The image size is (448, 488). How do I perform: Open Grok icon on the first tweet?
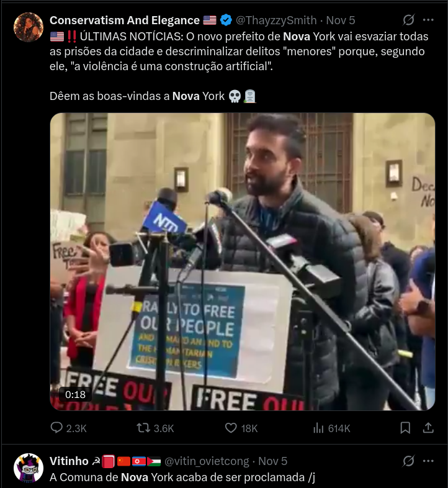pyautogui.click(x=408, y=20)
